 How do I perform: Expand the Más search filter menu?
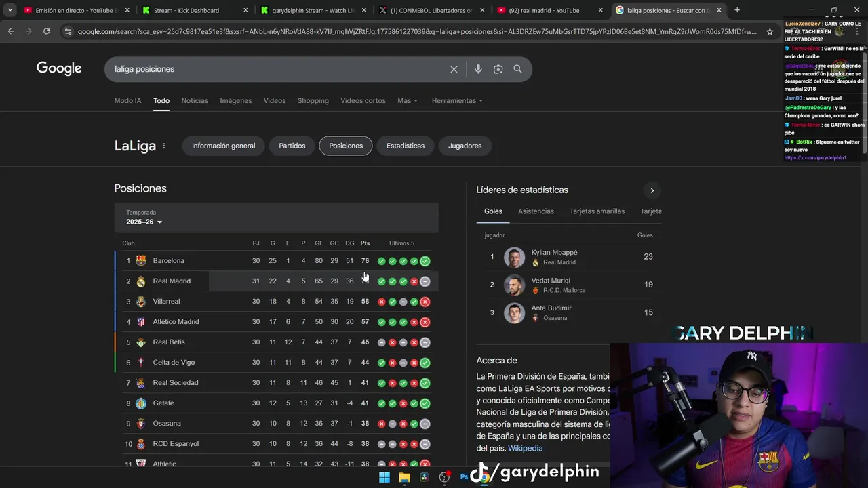click(x=408, y=100)
